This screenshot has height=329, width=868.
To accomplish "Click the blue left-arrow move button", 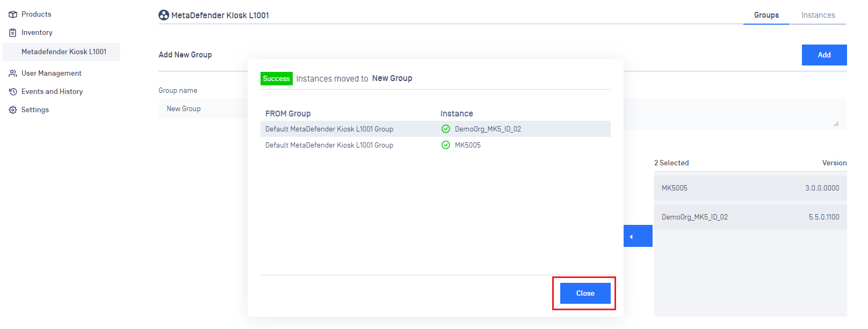I will [x=638, y=236].
